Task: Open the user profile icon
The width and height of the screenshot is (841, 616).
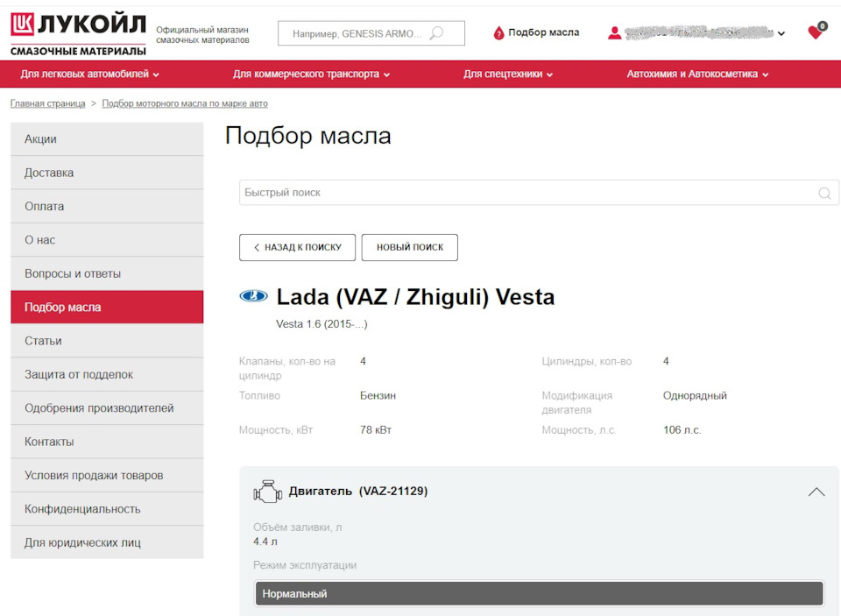Action: (615, 32)
